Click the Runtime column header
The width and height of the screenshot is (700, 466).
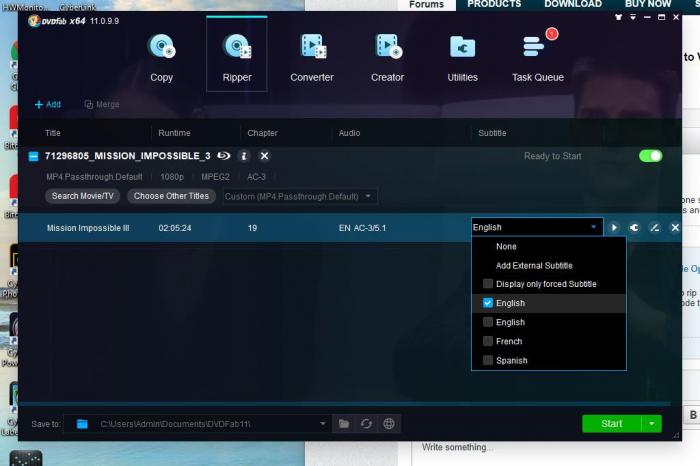(x=174, y=133)
